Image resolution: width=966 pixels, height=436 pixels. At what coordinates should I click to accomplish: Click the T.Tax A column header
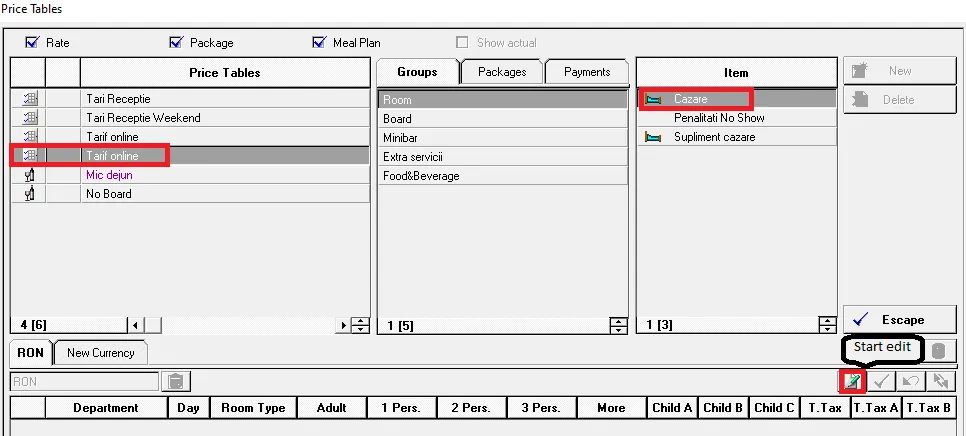pyautogui.click(x=875, y=408)
